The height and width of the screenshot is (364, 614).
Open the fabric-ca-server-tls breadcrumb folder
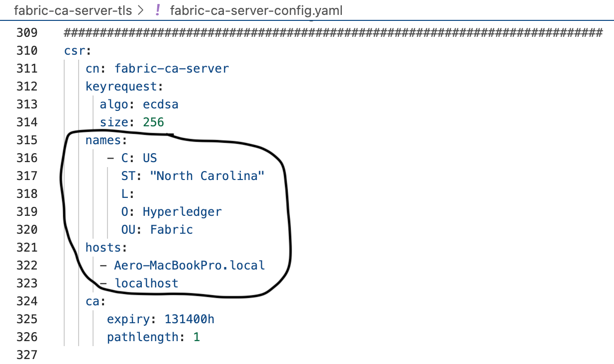click(x=73, y=10)
